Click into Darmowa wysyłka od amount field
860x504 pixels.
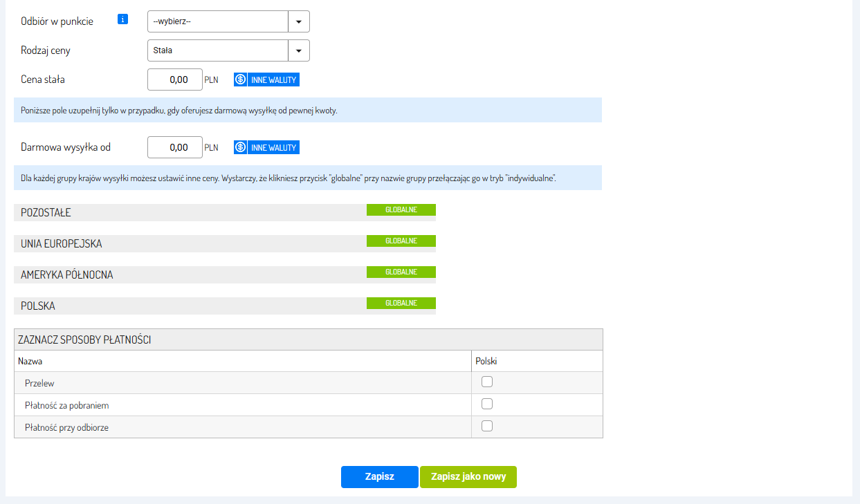coord(175,147)
